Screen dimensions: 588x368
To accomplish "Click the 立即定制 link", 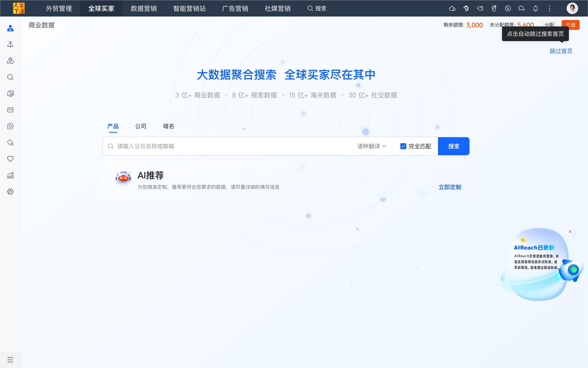I will 450,187.
